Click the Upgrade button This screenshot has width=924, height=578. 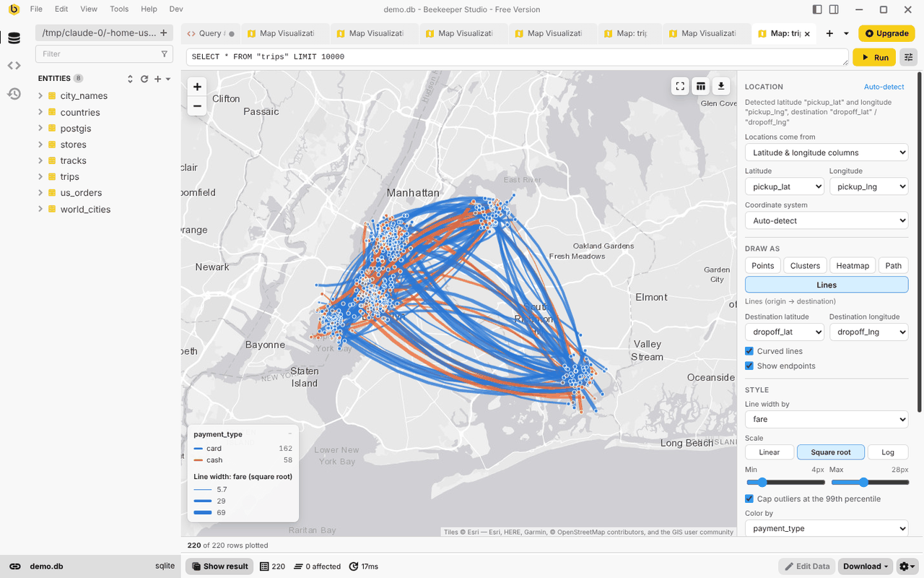pos(886,33)
